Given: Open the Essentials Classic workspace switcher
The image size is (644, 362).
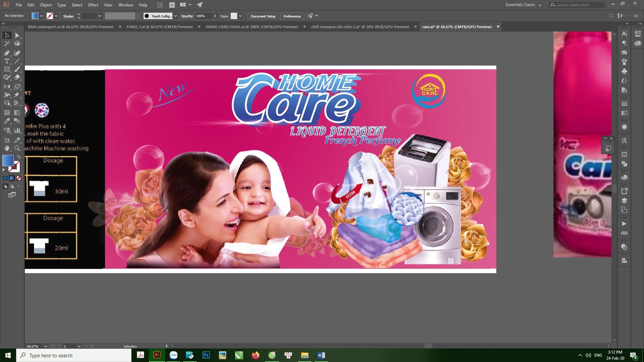Looking at the screenshot, I should pyautogui.click(x=523, y=5).
